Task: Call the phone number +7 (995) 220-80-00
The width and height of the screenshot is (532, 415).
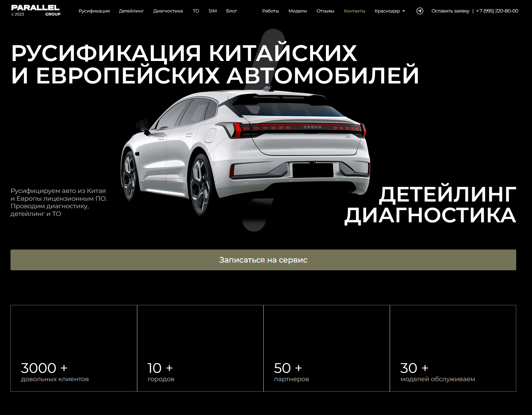Action: click(497, 11)
